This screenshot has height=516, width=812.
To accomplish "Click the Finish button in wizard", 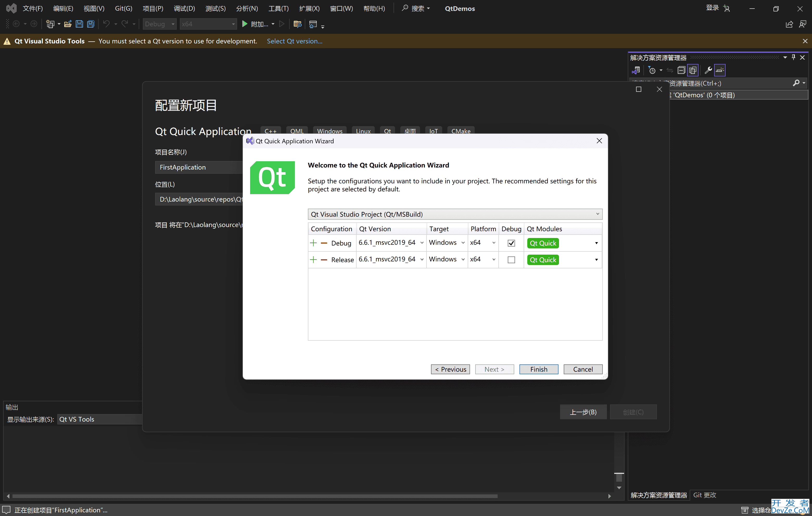I will click(538, 369).
